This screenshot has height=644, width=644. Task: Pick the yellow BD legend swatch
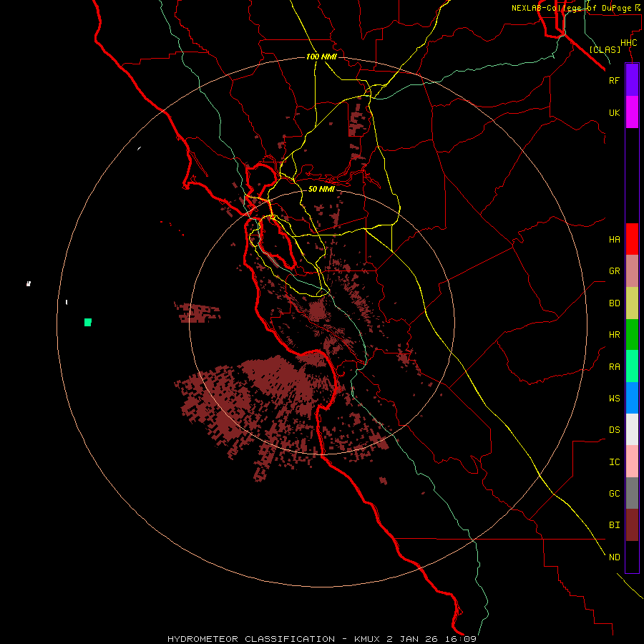(x=632, y=303)
